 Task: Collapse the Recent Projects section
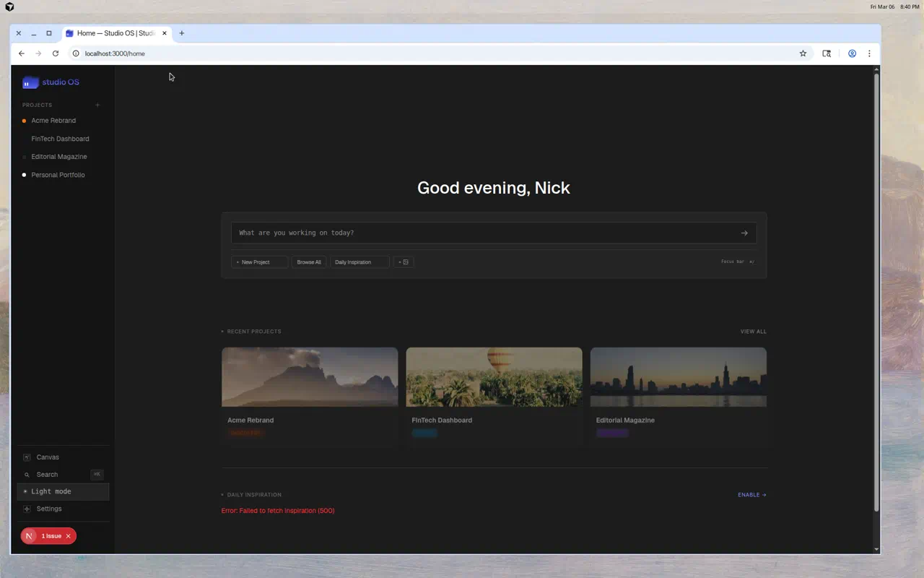pos(222,331)
